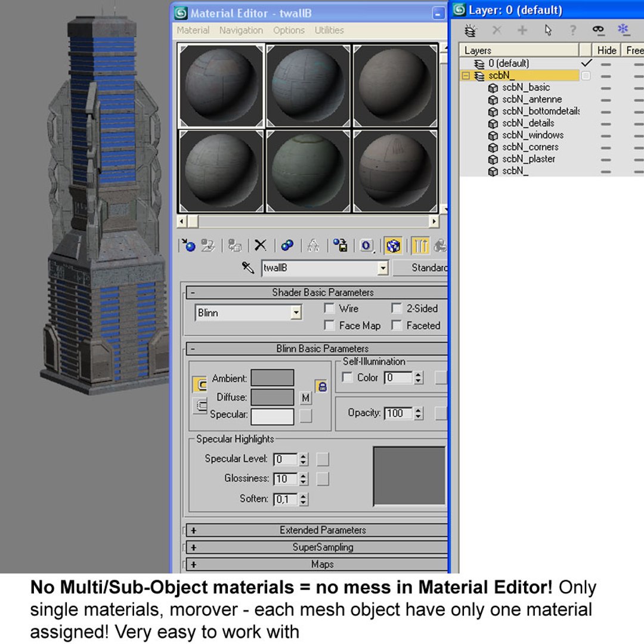This screenshot has width=644, height=644.
Task: Click the Specular color swatch
Action: click(273, 416)
